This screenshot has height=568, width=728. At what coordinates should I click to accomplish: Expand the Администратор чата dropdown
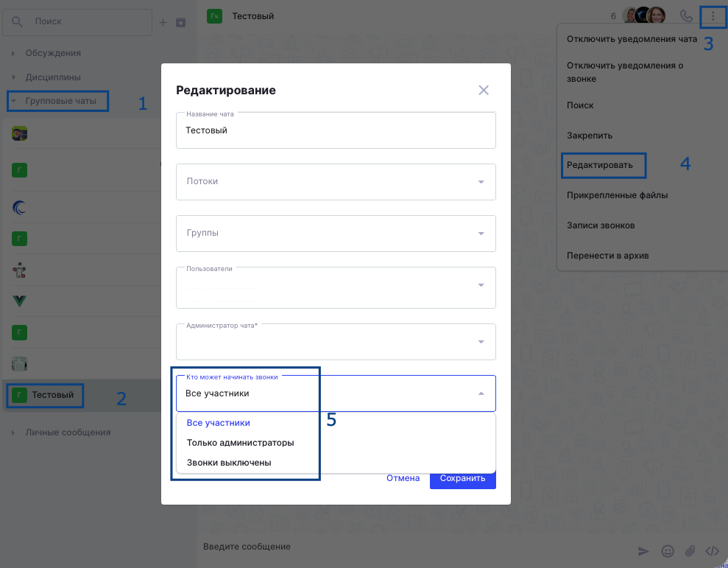[336, 342]
